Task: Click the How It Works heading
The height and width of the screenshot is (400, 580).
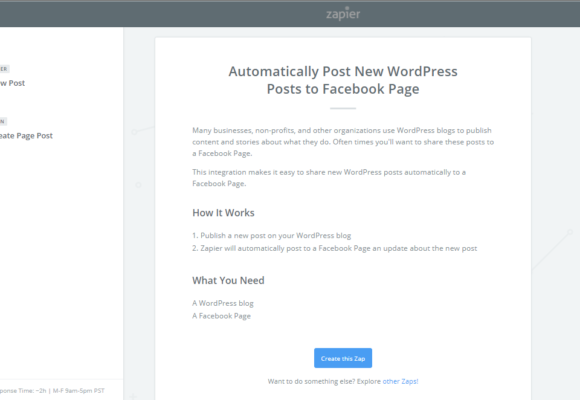Action: 223,213
